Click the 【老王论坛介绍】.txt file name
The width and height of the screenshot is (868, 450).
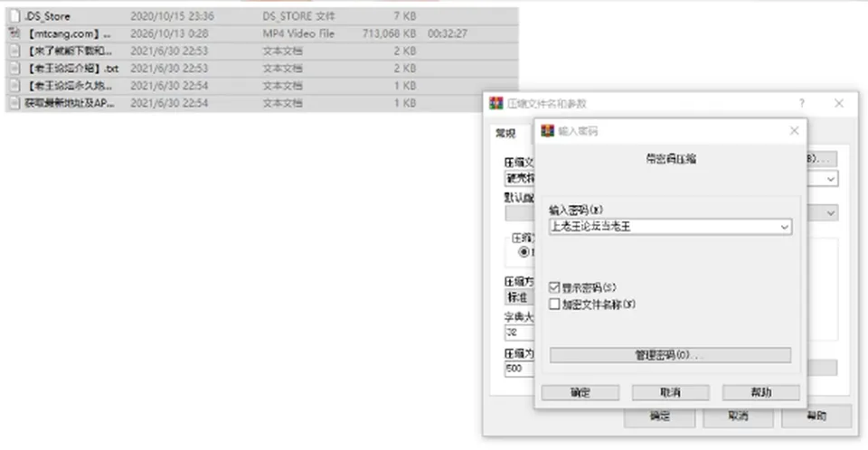tap(72, 69)
